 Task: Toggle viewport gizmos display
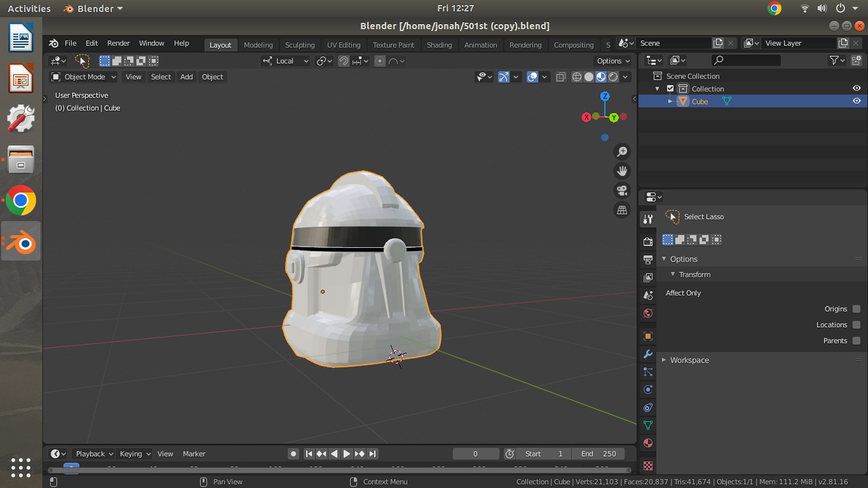pos(504,77)
